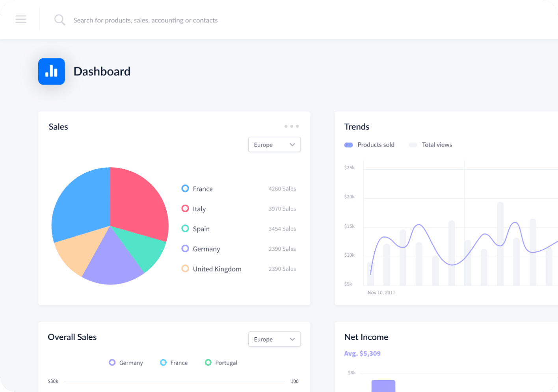The height and width of the screenshot is (392, 558).
Task: Select the Italy marker in the Sales legend
Action: coord(185,209)
